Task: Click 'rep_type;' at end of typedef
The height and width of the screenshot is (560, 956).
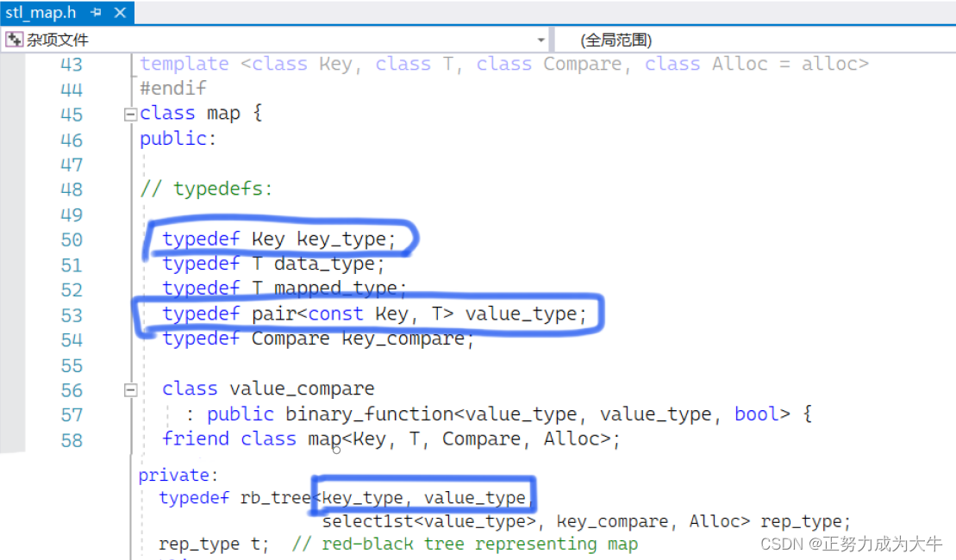Action: (805, 521)
